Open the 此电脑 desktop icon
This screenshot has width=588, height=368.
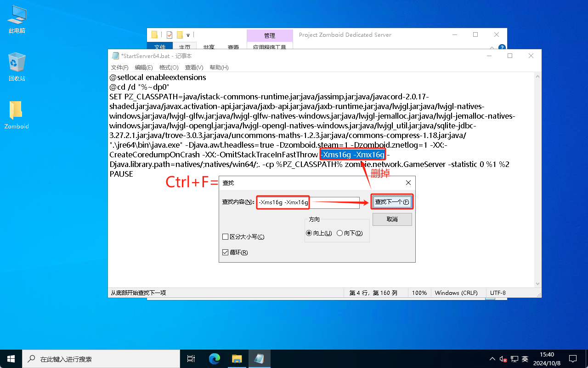17,19
